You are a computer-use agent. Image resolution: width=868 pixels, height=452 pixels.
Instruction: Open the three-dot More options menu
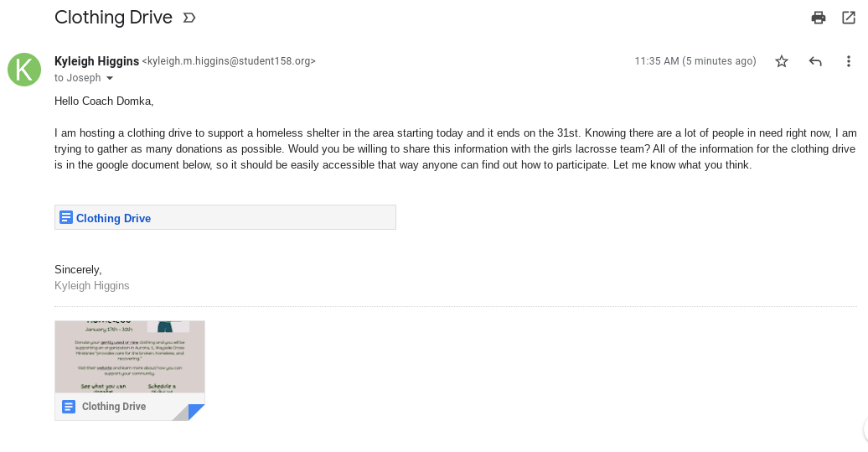pos(849,61)
